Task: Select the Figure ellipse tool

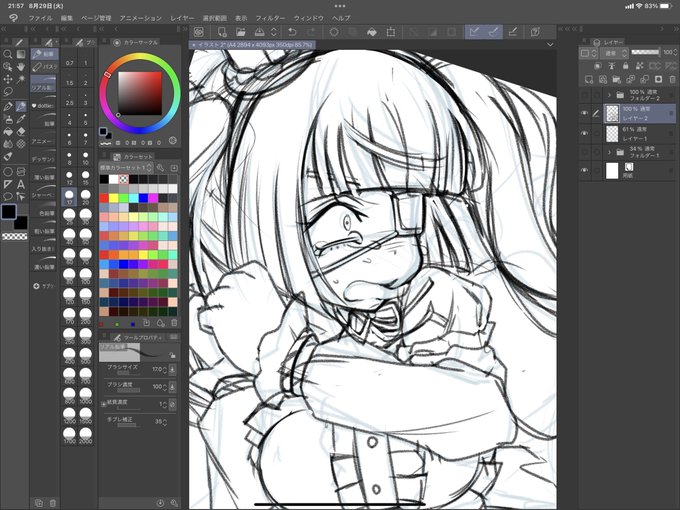Action: (x=8, y=171)
